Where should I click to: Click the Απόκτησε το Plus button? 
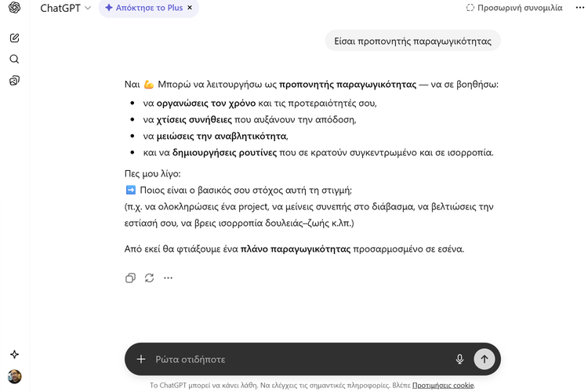pyautogui.click(x=143, y=8)
